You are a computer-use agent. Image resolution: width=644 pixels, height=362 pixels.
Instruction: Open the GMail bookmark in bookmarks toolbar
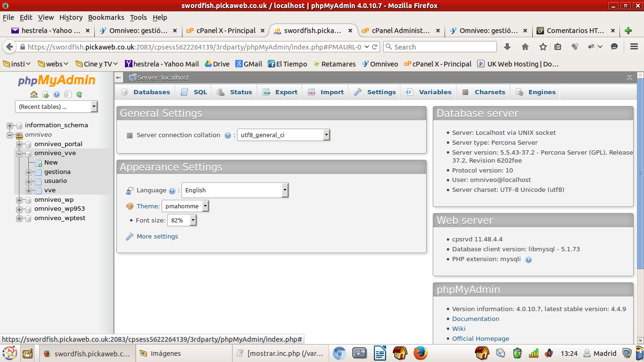click(x=249, y=64)
